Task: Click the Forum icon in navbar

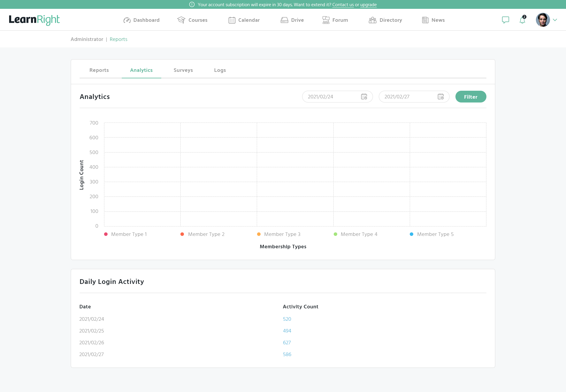Action: pos(326,20)
